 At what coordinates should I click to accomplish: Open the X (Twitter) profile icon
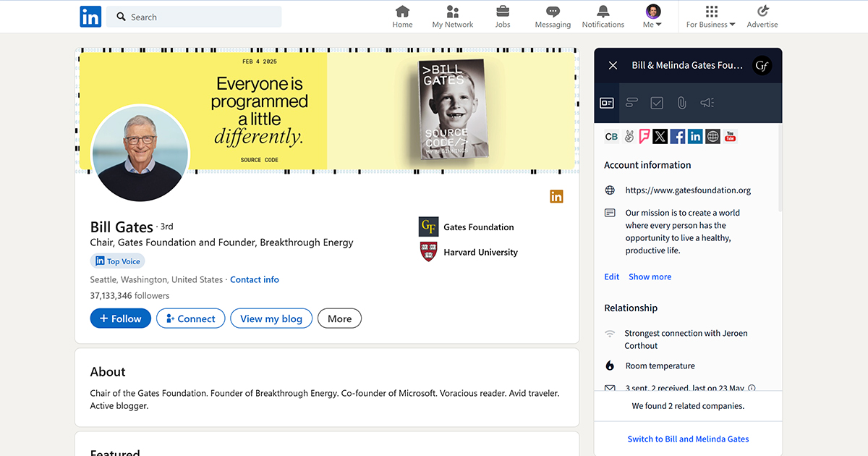[x=660, y=136]
